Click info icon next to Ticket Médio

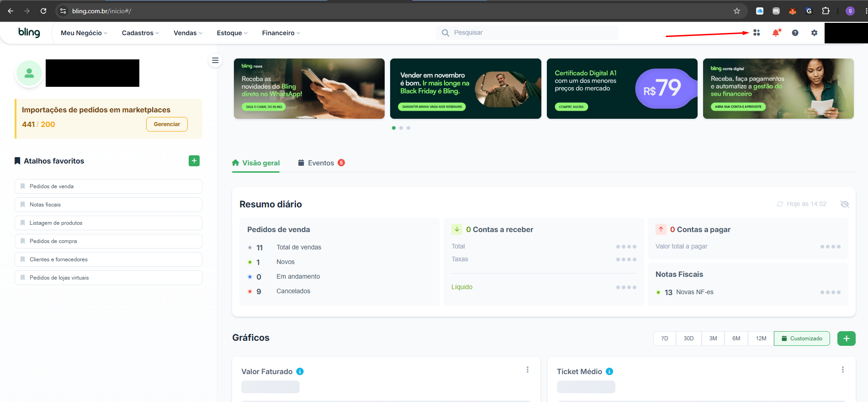click(609, 371)
